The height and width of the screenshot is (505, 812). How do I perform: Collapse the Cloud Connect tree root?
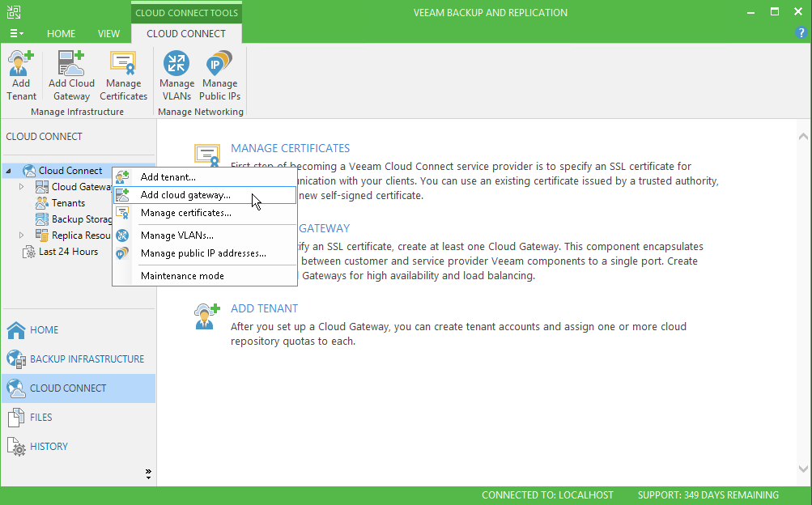pos(8,171)
